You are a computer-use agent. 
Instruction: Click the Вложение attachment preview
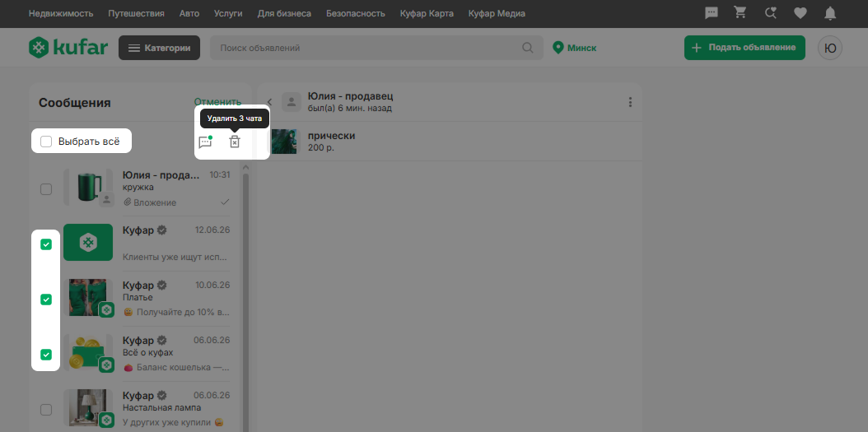pos(149,202)
